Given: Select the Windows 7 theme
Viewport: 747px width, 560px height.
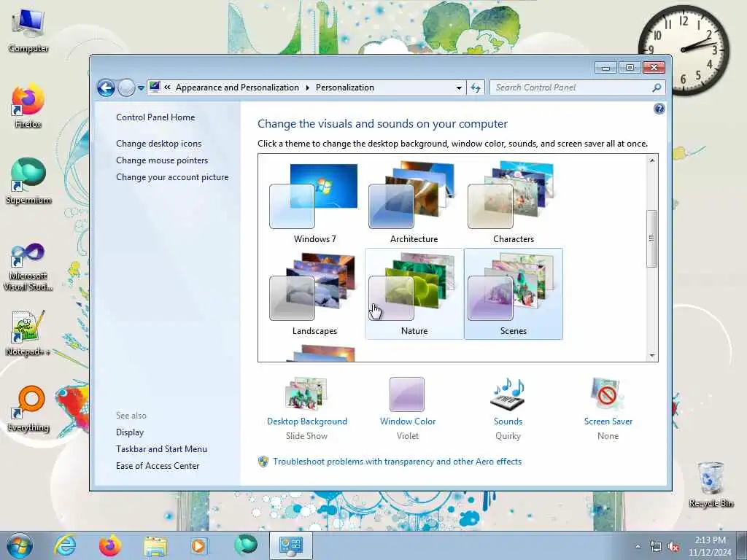Looking at the screenshot, I should [315, 203].
